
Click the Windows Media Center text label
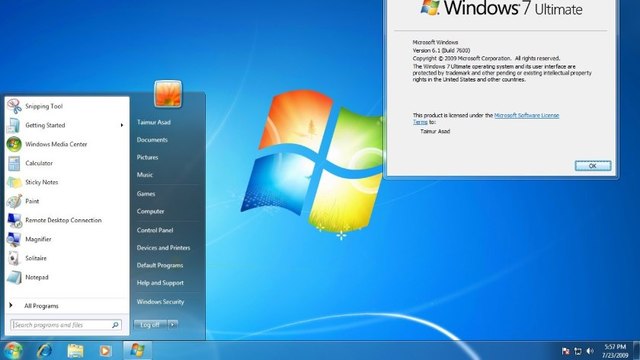coord(56,144)
